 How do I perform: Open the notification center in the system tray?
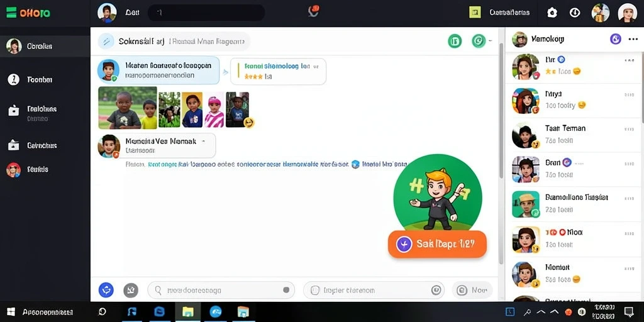pos(628,312)
